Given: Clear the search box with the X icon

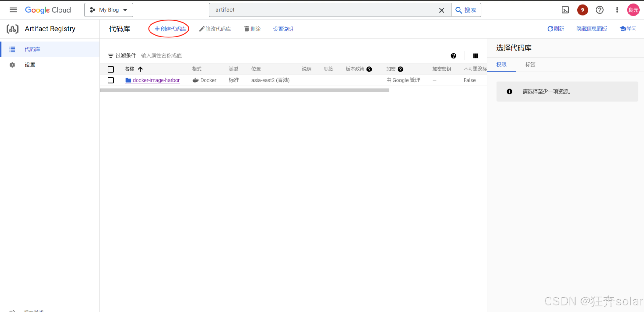Looking at the screenshot, I should (x=442, y=10).
